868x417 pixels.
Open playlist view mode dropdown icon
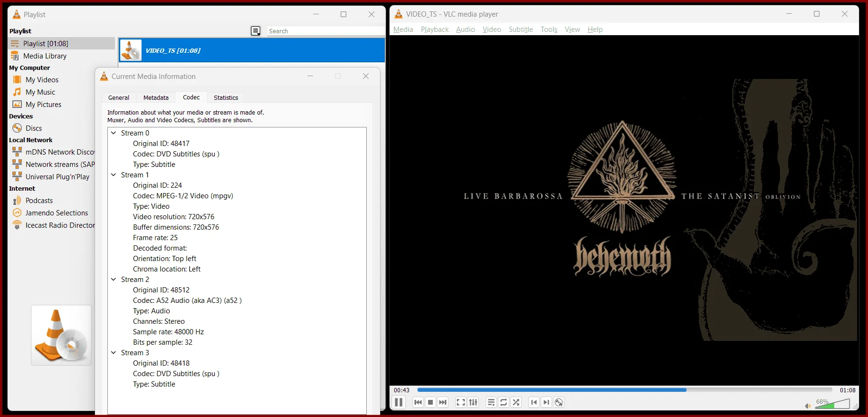point(256,31)
